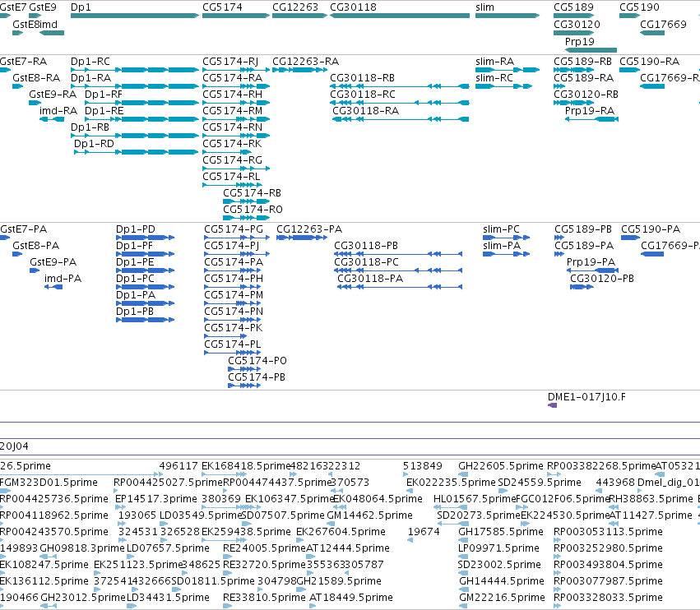Image resolution: width=700 pixels, height=610 pixels.
Task: Click the CG5174 gene label
Action: pos(222,7)
